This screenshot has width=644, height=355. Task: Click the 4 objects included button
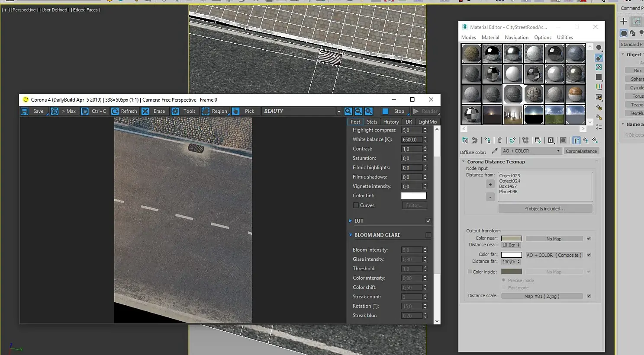tap(545, 208)
